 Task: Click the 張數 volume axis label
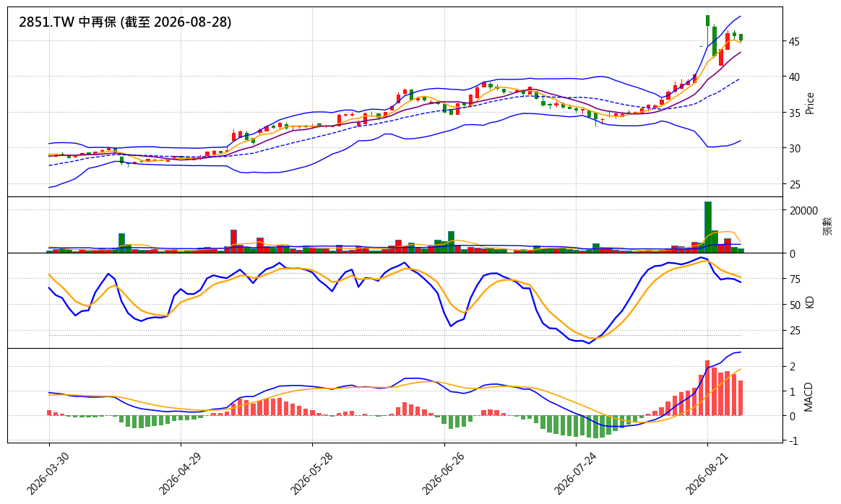tap(827, 226)
